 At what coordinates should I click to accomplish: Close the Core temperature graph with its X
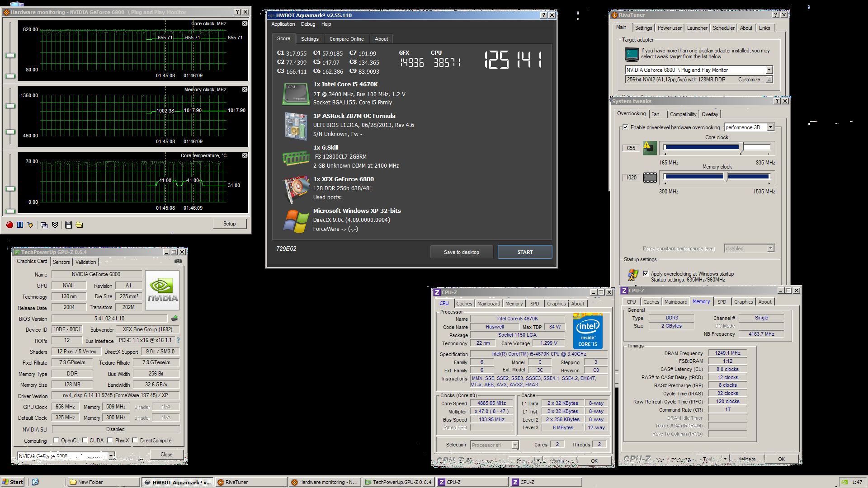(245, 155)
